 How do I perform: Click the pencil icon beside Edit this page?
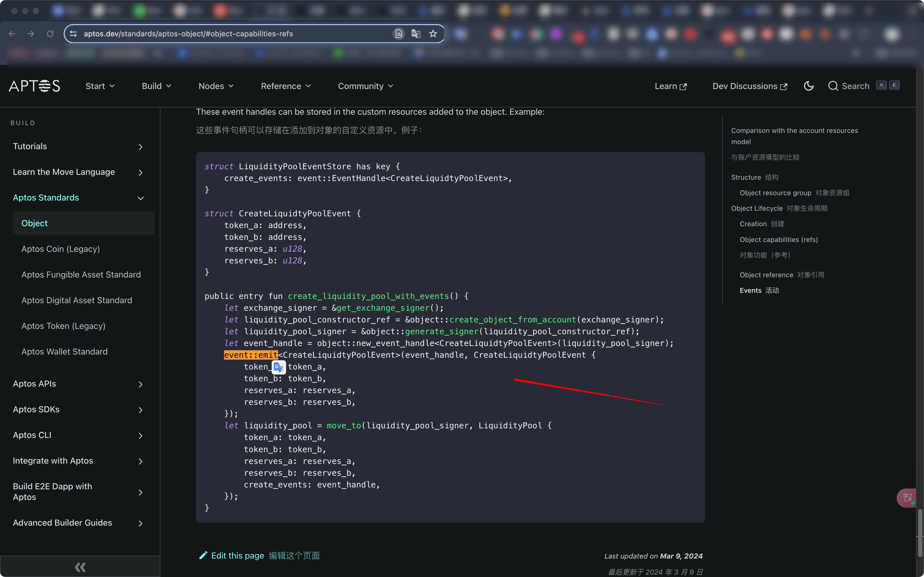click(x=203, y=556)
